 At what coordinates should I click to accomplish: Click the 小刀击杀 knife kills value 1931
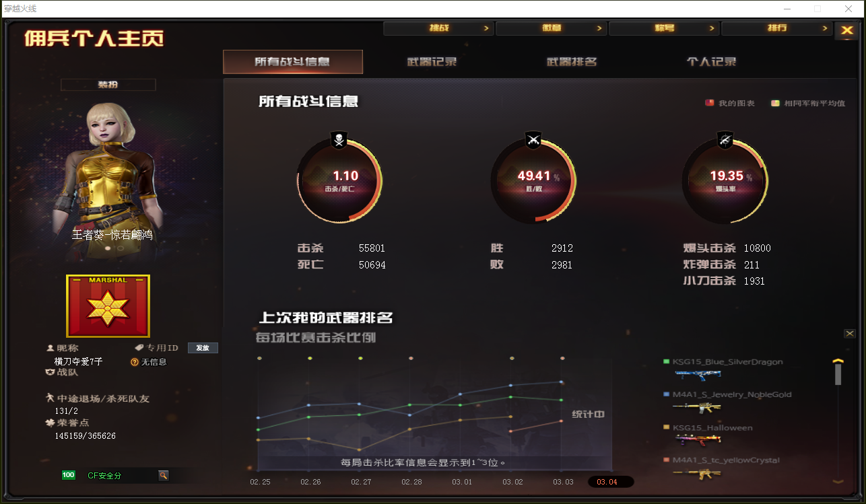click(x=754, y=281)
